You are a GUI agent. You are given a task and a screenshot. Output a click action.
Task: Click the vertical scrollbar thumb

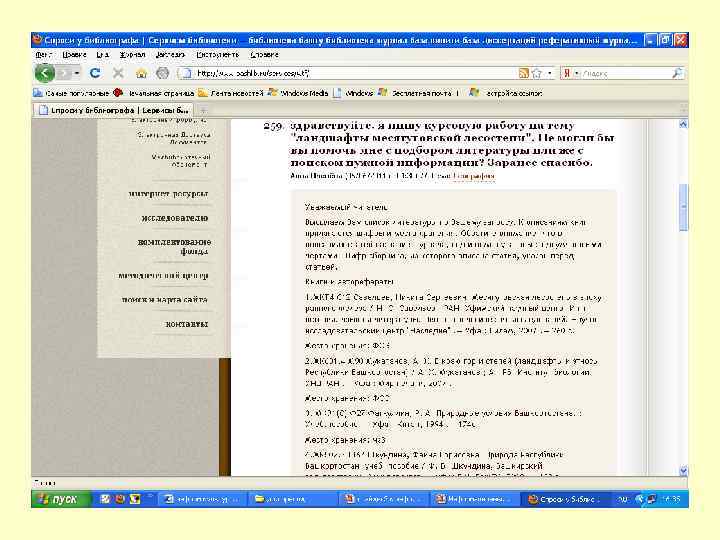pyautogui.click(x=683, y=208)
